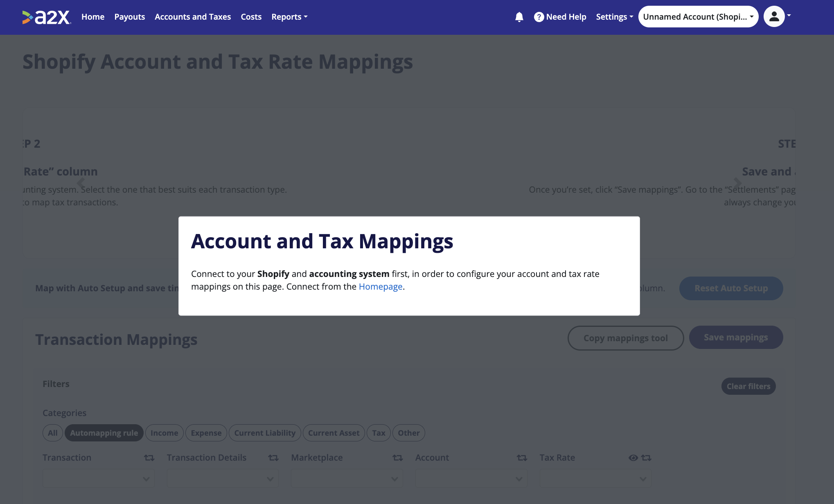
Task: Open the Settings dropdown menu
Action: point(614,17)
